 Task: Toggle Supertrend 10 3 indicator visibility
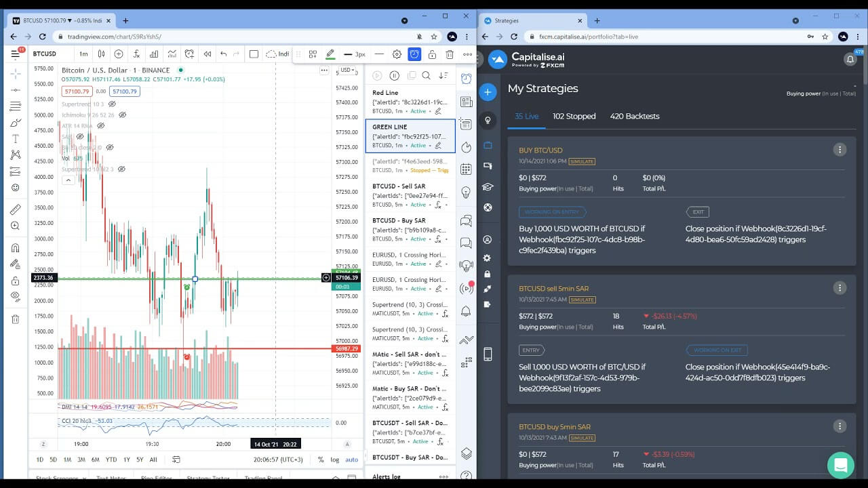pyautogui.click(x=113, y=104)
